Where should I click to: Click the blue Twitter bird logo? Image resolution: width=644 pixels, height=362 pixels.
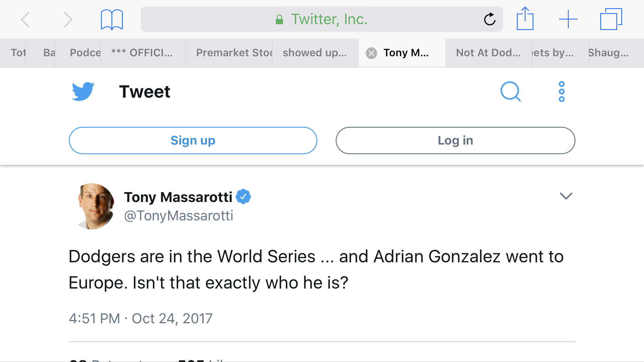83,92
